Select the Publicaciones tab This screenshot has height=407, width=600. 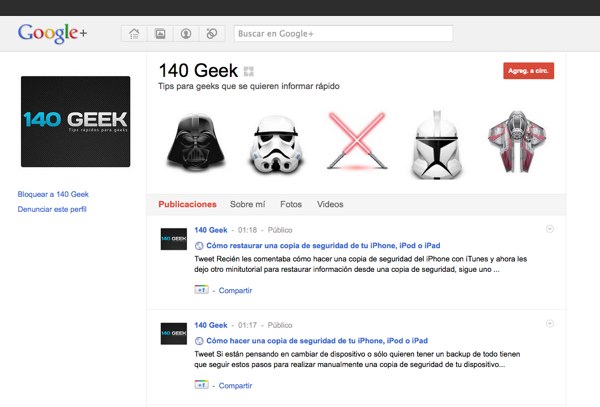(188, 204)
